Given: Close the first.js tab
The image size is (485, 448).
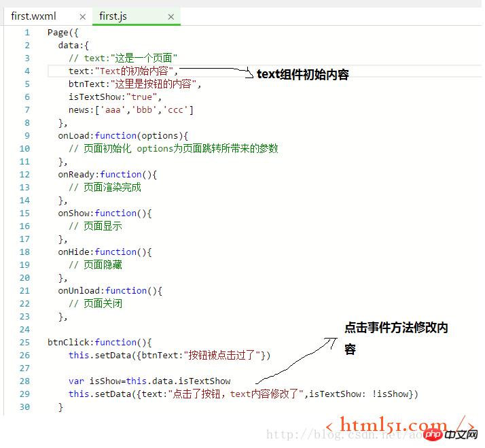Looking at the screenshot, I should click(170, 16).
